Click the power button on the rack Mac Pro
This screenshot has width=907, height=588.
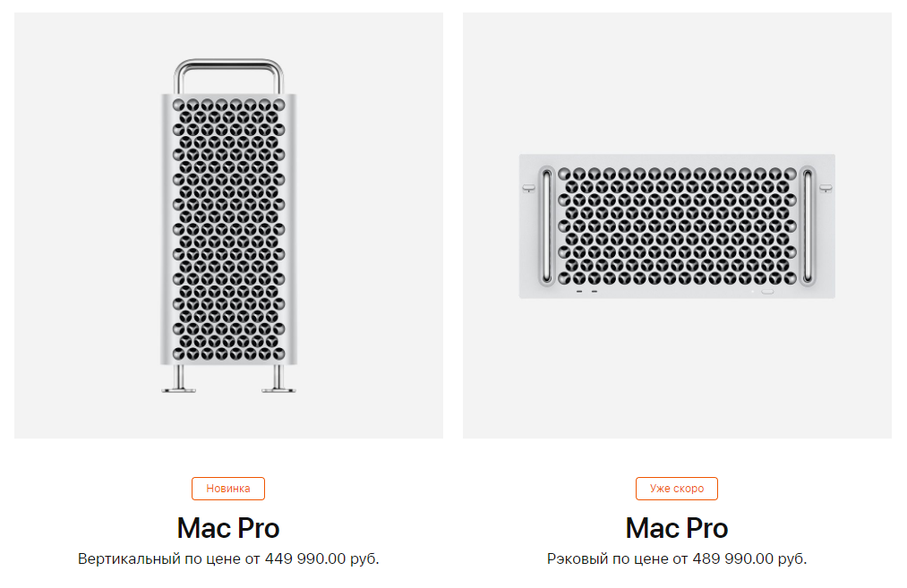point(766,291)
